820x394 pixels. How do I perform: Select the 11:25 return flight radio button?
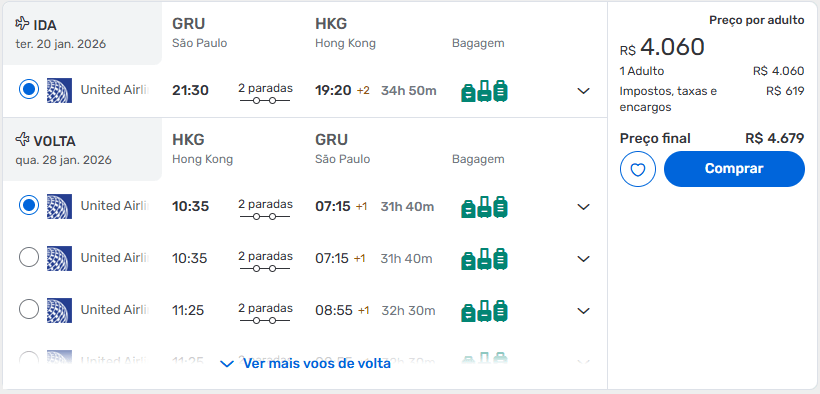29,309
